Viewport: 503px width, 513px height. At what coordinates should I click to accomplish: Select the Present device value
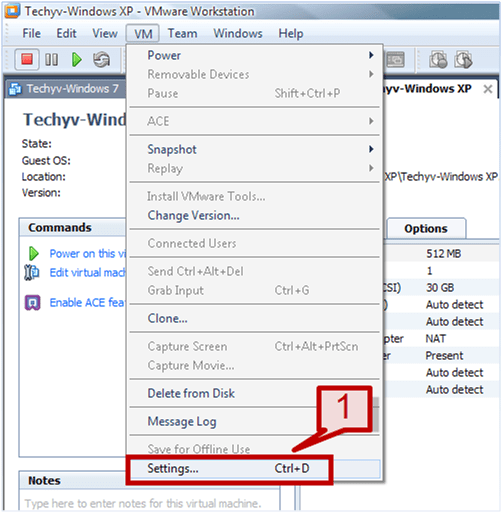444,356
